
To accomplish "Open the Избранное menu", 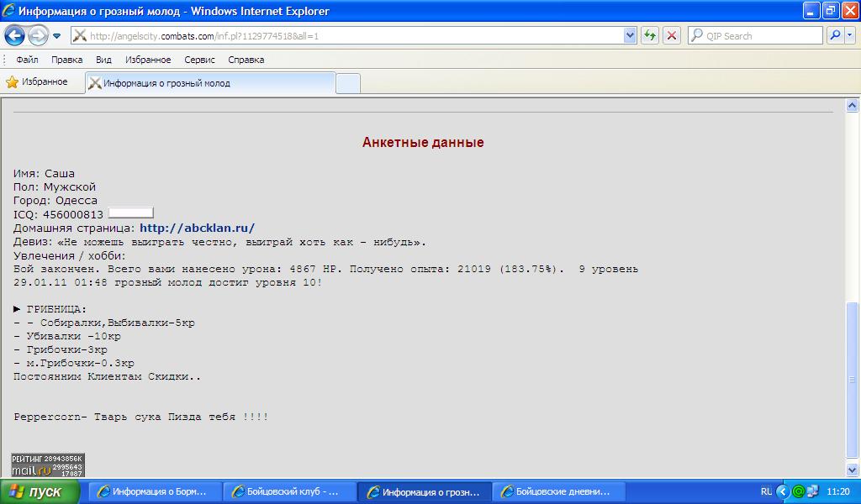I will click(x=148, y=60).
